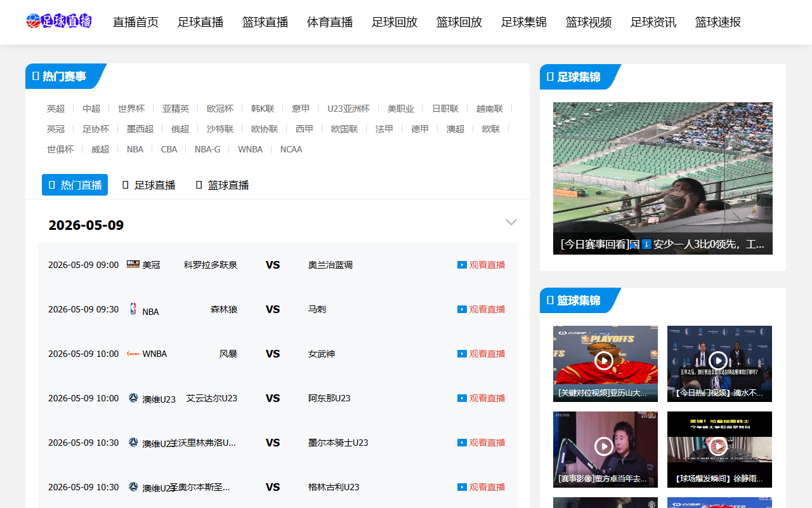Click live icon for 风暴 vs 女武神
The width and height of the screenshot is (812, 508).
tap(462, 354)
